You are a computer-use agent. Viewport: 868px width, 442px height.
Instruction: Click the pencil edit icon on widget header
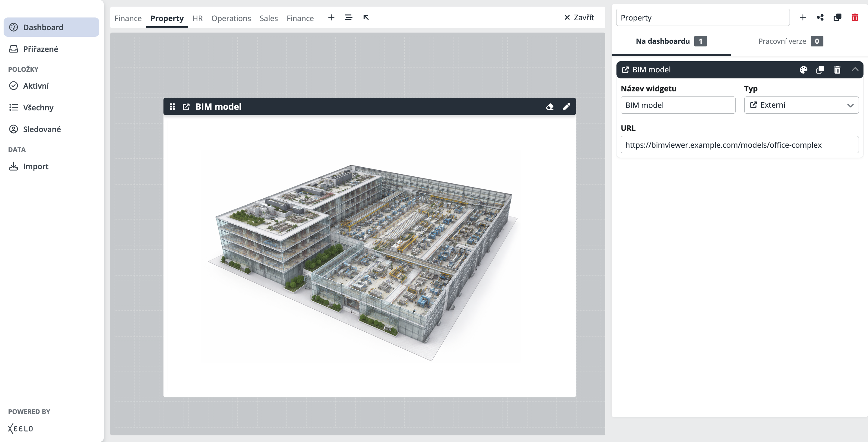pos(566,107)
